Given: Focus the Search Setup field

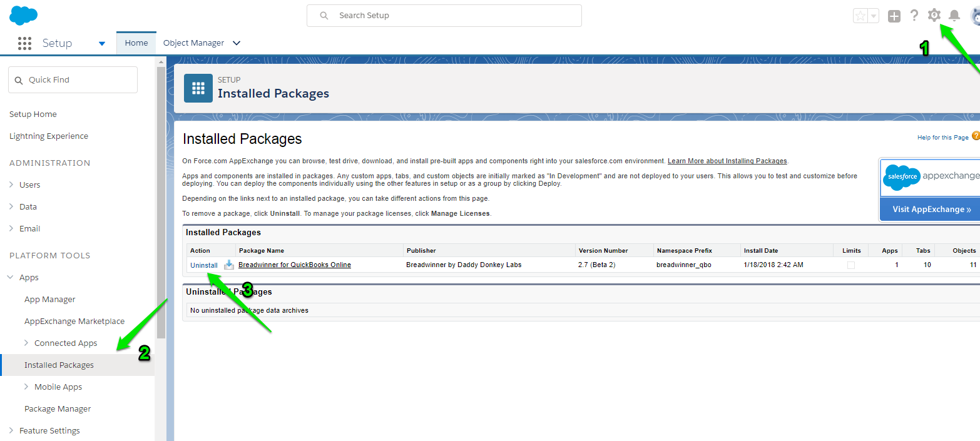Looking at the screenshot, I should pos(444,16).
